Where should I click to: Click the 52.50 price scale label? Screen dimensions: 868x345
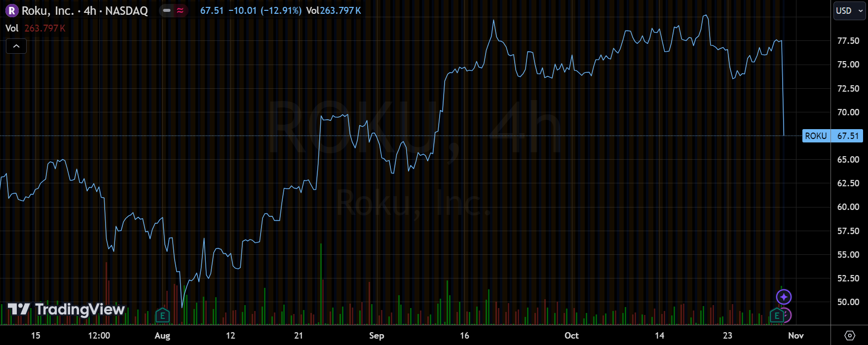pos(848,278)
